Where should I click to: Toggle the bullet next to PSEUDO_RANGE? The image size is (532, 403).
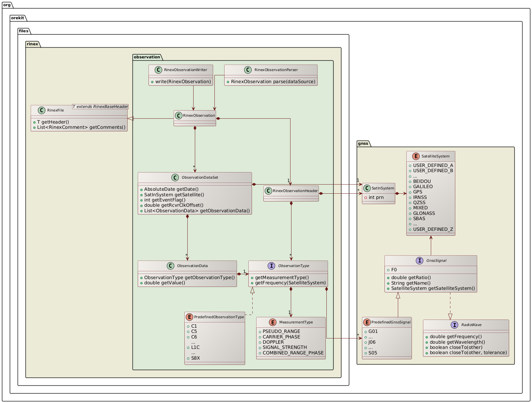point(259,331)
